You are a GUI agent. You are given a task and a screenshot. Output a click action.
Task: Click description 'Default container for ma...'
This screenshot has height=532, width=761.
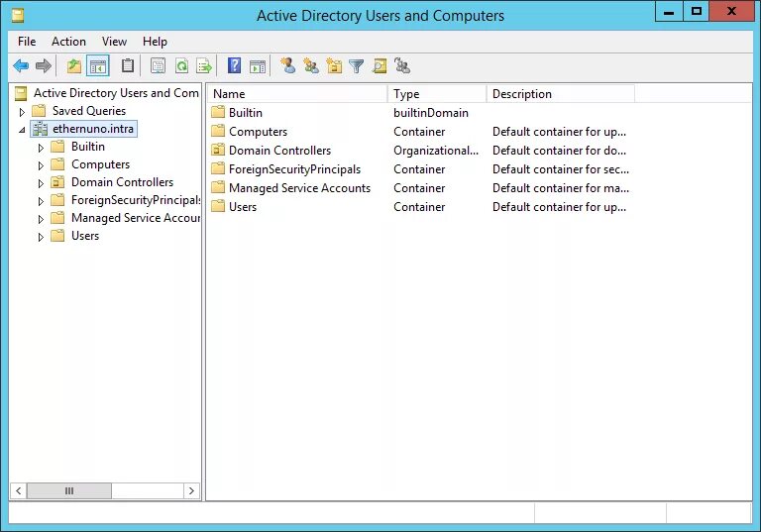(x=561, y=188)
